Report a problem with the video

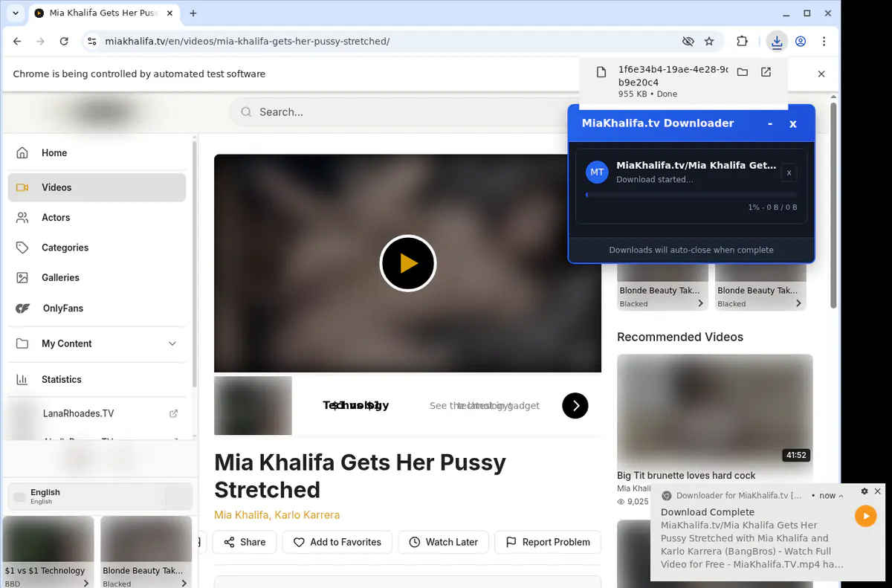click(548, 542)
